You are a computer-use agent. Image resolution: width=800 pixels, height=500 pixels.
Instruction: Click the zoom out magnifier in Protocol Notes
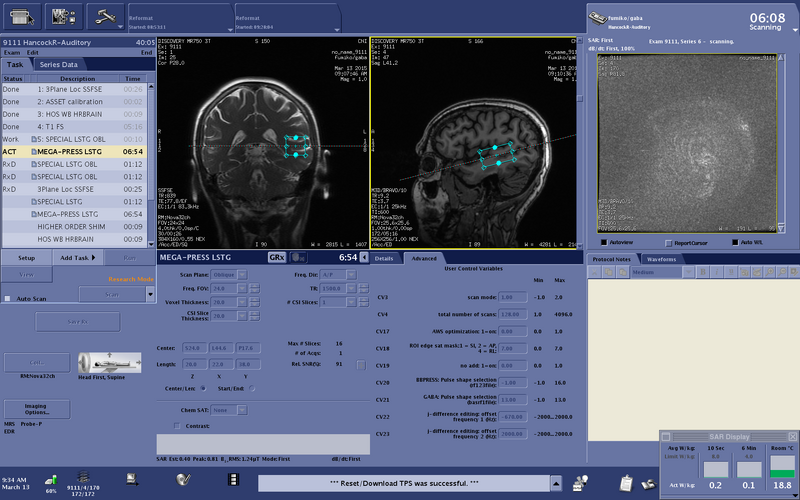coord(783,272)
